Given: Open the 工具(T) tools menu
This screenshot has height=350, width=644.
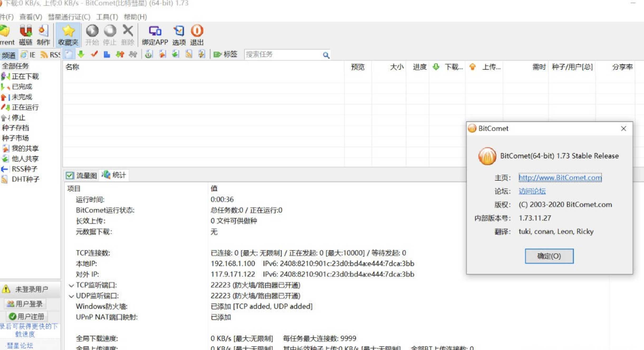Looking at the screenshot, I should point(107,17).
